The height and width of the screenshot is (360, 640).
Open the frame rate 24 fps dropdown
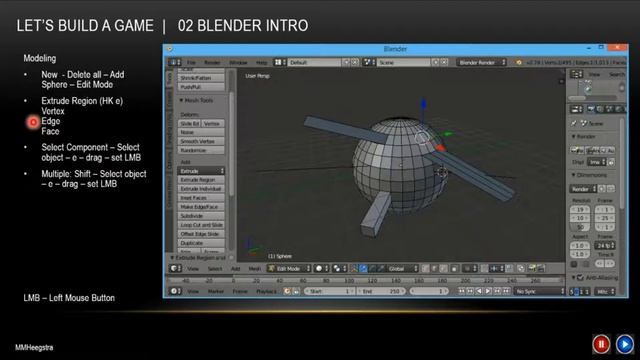[x=605, y=245]
